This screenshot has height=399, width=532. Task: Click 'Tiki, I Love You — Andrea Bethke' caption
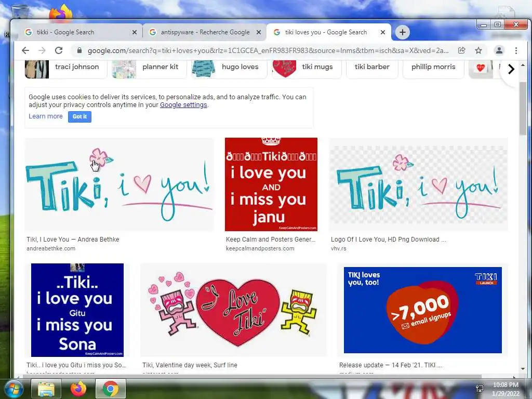point(73,240)
